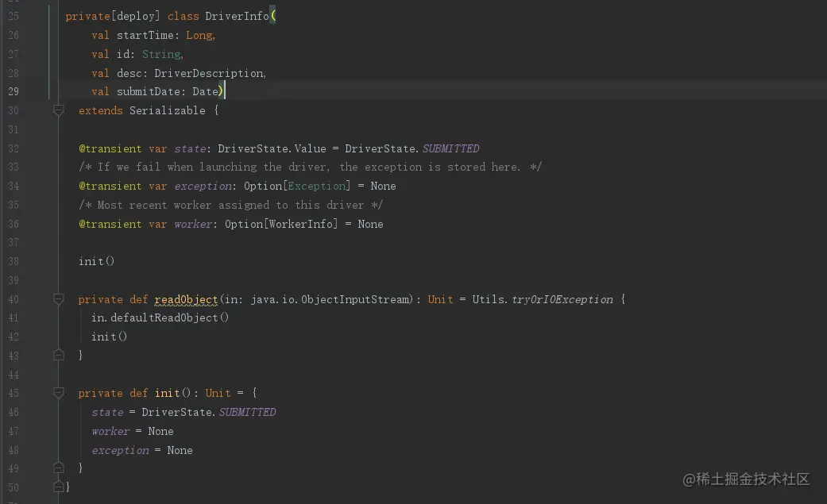Click Option[WorkerInfo] type on line 36
Viewport: 827px width, 504px height.
click(x=281, y=224)
